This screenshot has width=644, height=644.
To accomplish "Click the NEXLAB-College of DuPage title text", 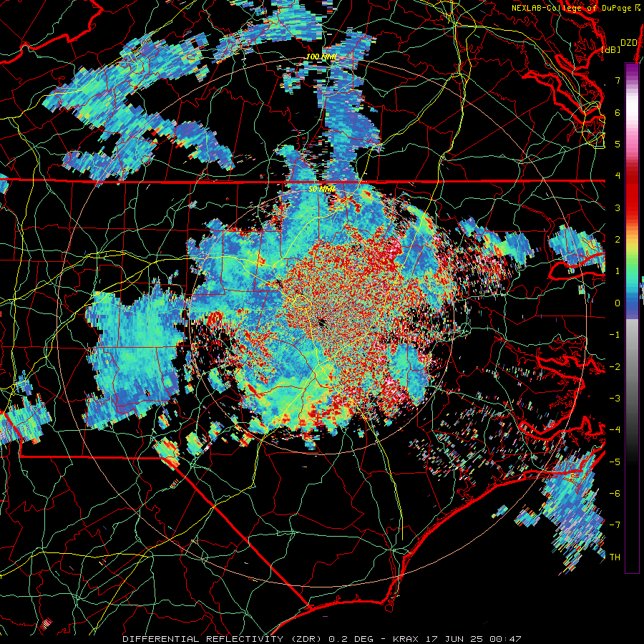I will (x=571, y=8).
